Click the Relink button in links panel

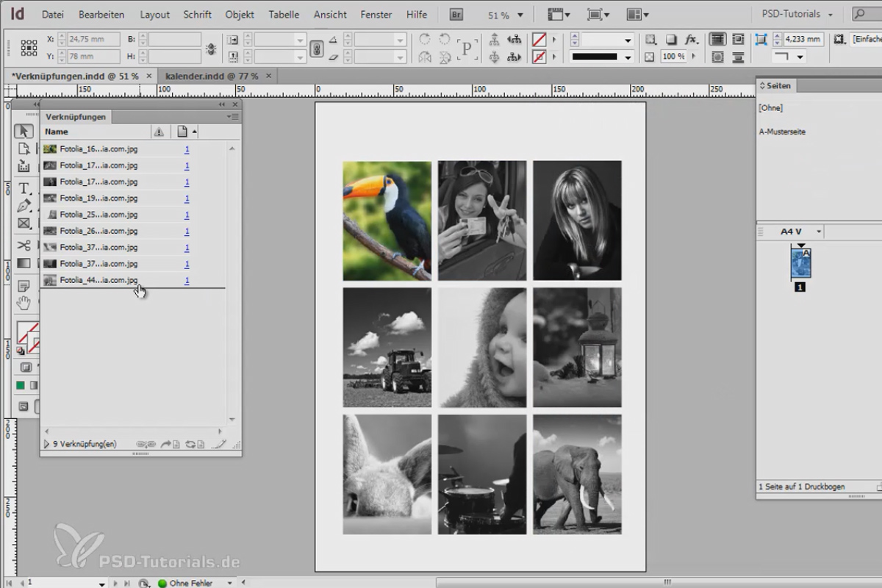[146, 444]
